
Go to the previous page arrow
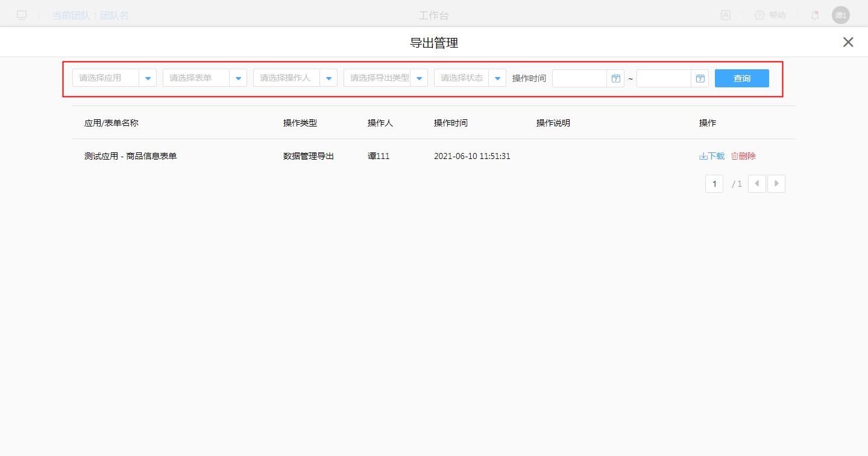pyautogui.click(x=757, y=184)
